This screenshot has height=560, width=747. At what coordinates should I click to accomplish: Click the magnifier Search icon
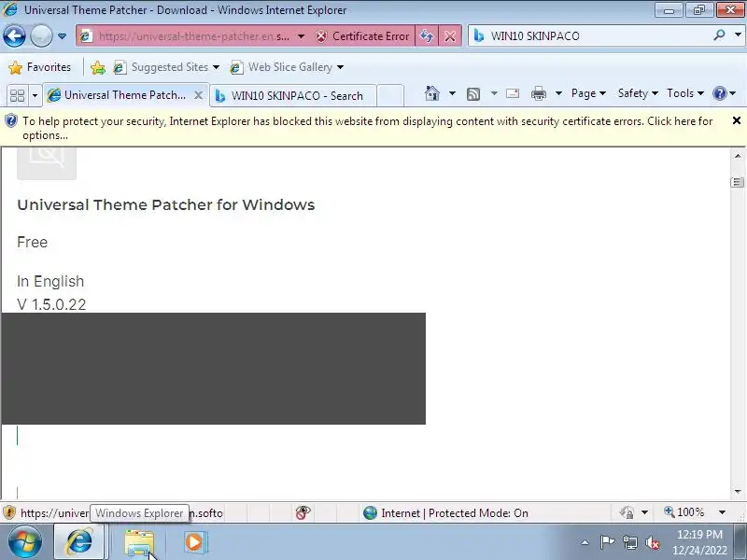pos(719,35)
